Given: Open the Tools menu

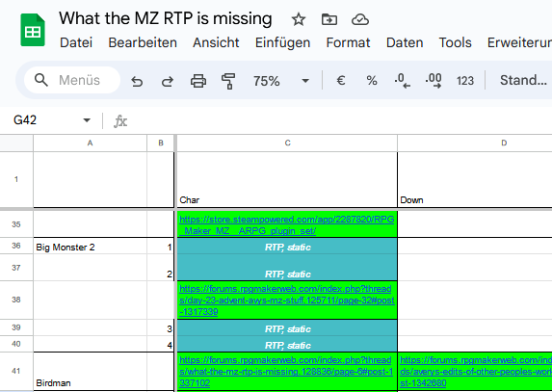Looking at the screenshot, I should point(456,42).
